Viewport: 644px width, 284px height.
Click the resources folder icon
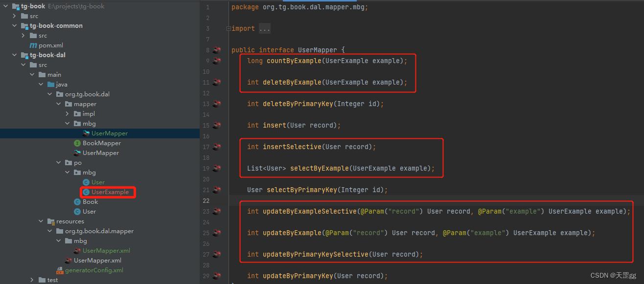51,221
